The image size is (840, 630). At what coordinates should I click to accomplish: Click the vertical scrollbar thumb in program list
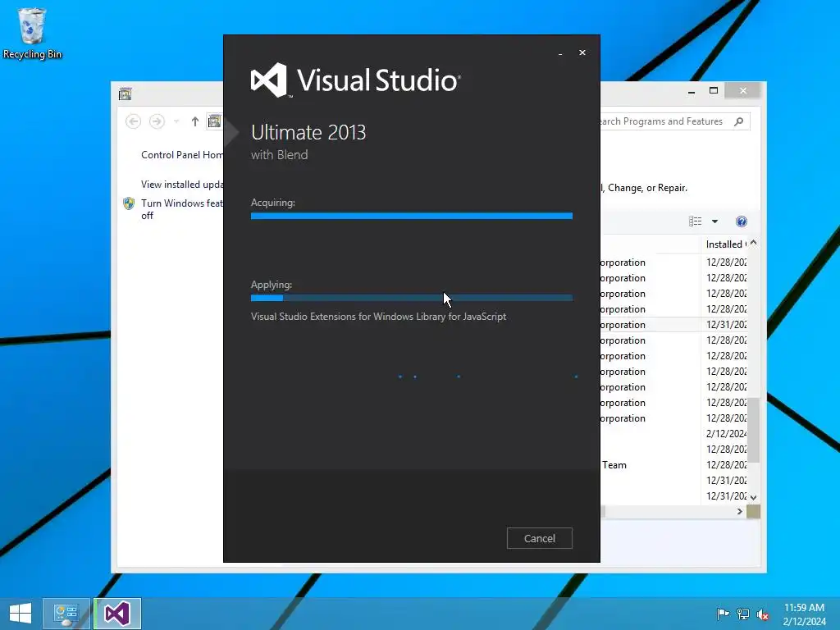coord(754,430)
